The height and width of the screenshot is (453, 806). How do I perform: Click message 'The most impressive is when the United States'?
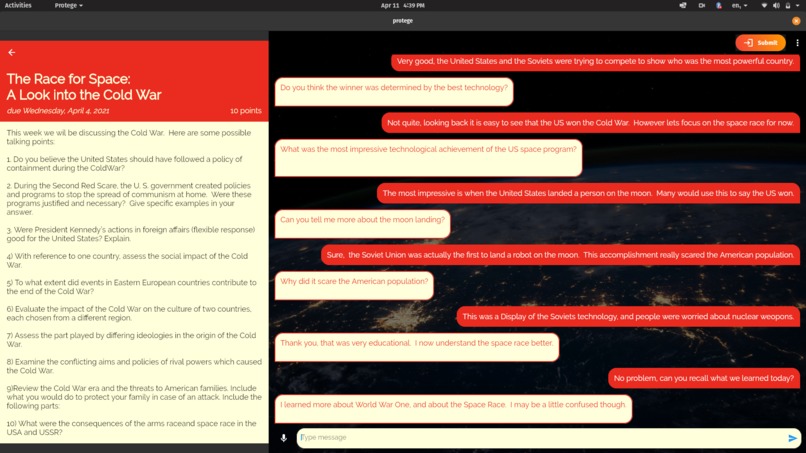588,193
